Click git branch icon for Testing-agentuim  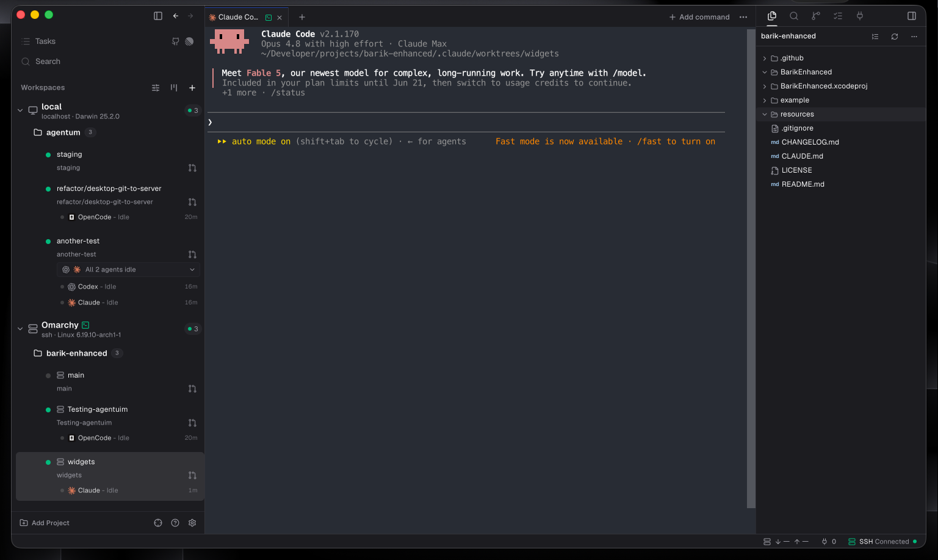[x=192, y=423]
